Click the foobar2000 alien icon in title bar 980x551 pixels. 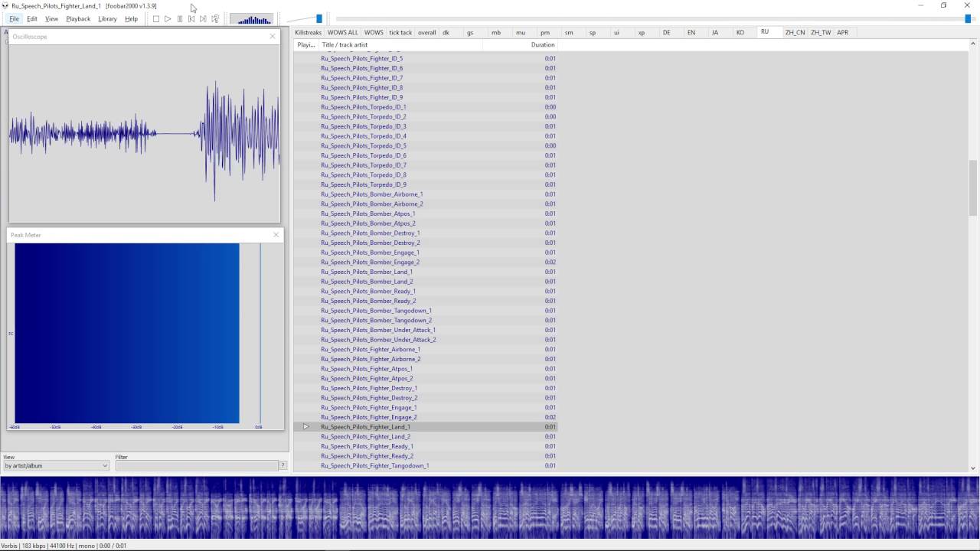point(5,5)
